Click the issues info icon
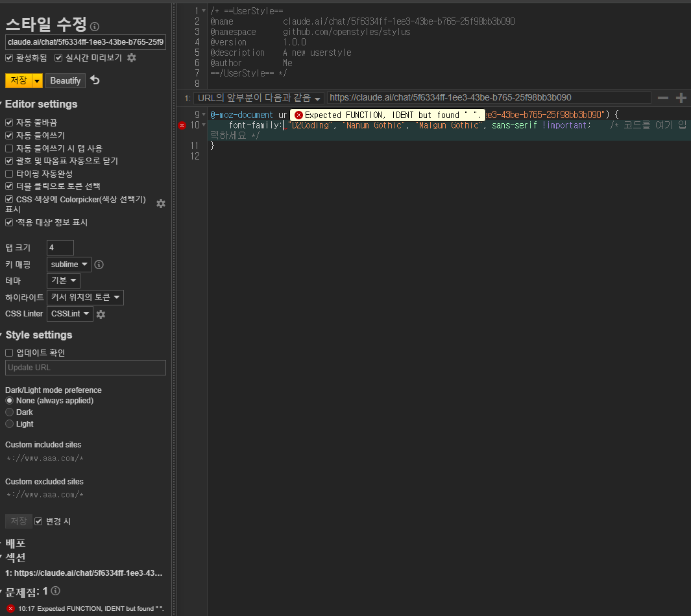The height and width of the screenshot is (616, 691). (56, 591)
